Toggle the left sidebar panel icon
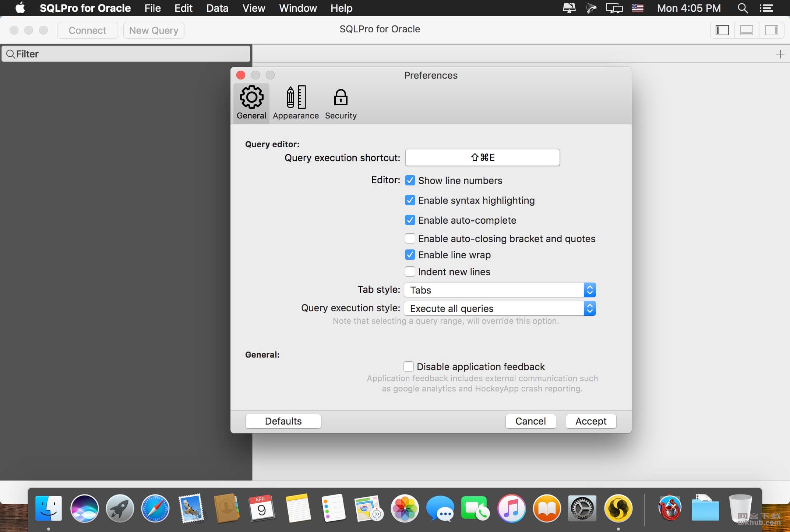Screen dimensions: 790x532 click(722, 30)
